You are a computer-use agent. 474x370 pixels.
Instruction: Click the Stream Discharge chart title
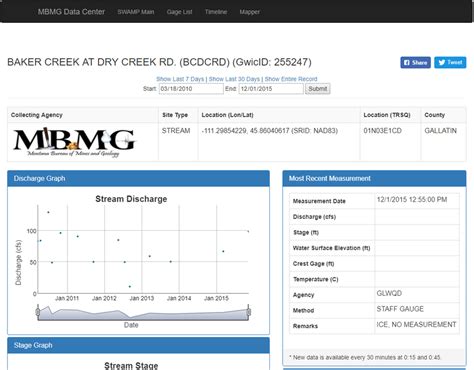[131, 199]
